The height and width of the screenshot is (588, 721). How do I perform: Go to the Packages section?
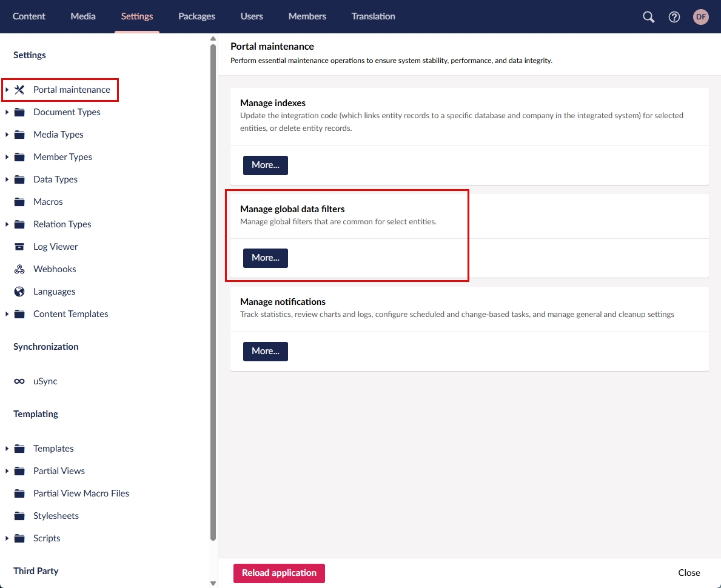pos(196,16)
